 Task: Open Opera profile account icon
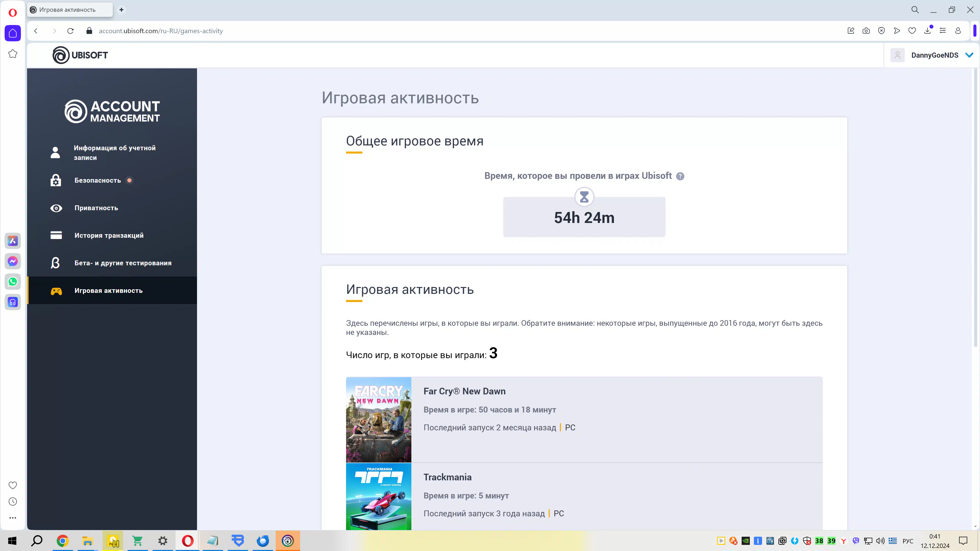pos(958,31)
